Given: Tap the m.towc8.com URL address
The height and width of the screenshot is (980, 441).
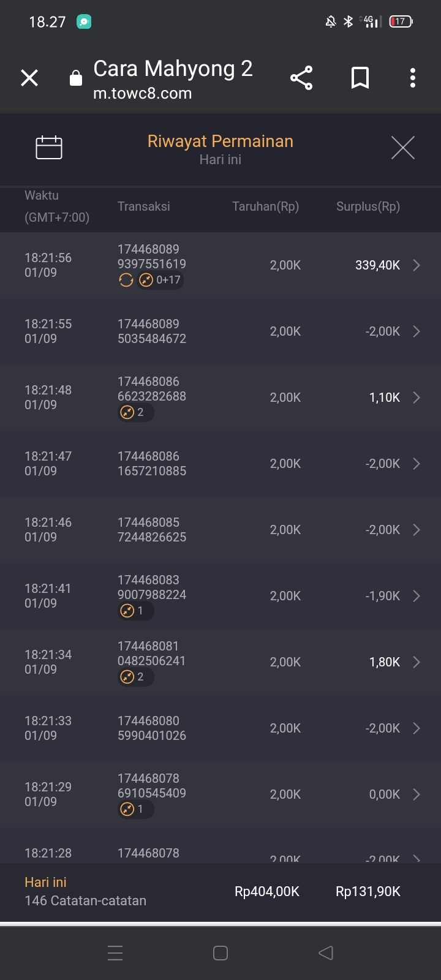Looking at the screenshot, I should (143, 94).
